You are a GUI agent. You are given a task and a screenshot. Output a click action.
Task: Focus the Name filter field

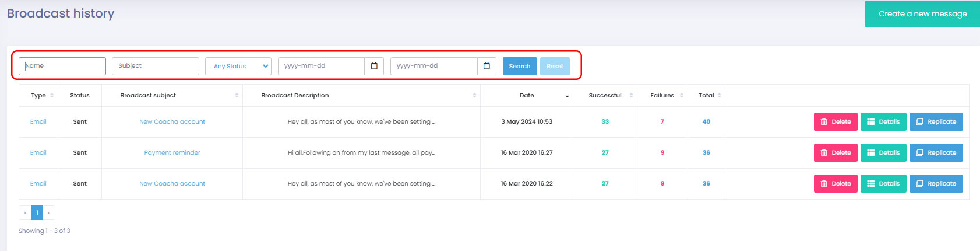tap(62, 66)
